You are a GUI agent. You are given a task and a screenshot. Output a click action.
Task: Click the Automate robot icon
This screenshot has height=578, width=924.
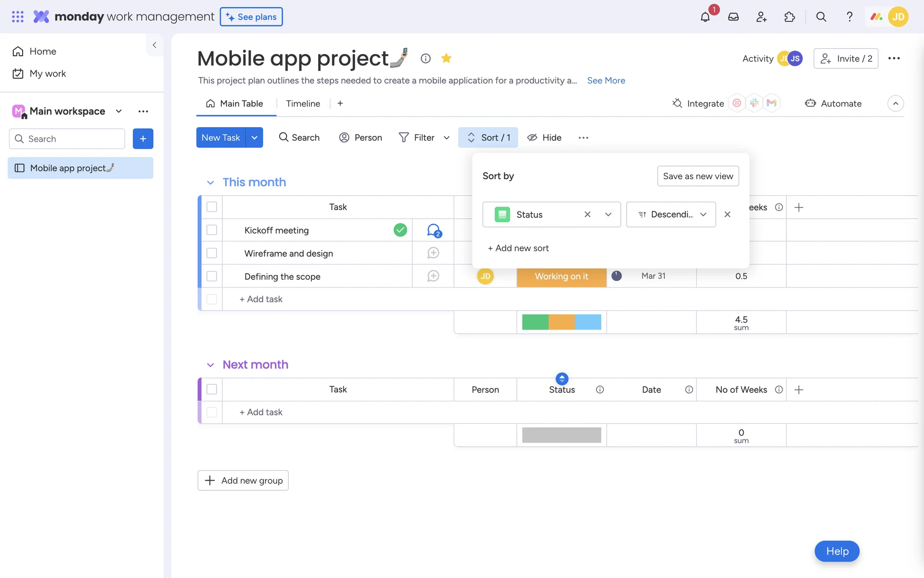[810, 103]
